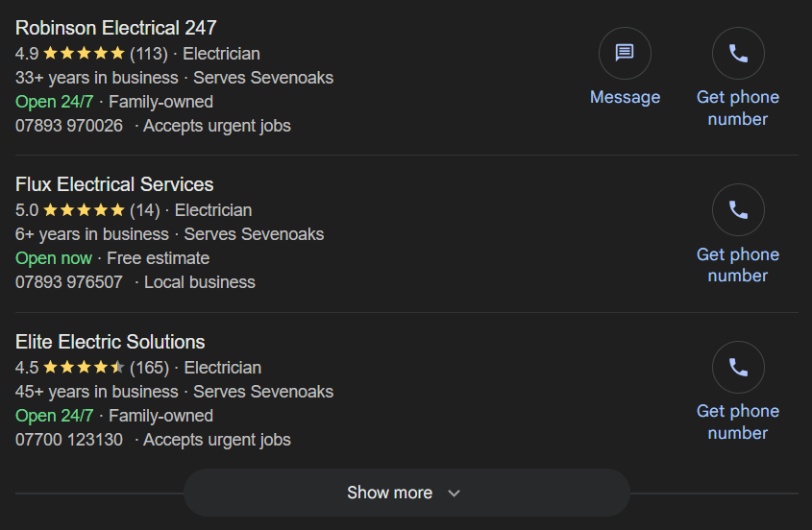
Task: Click Get phone number text for Robinson Electrical
Action: click(x=738, y=108)
